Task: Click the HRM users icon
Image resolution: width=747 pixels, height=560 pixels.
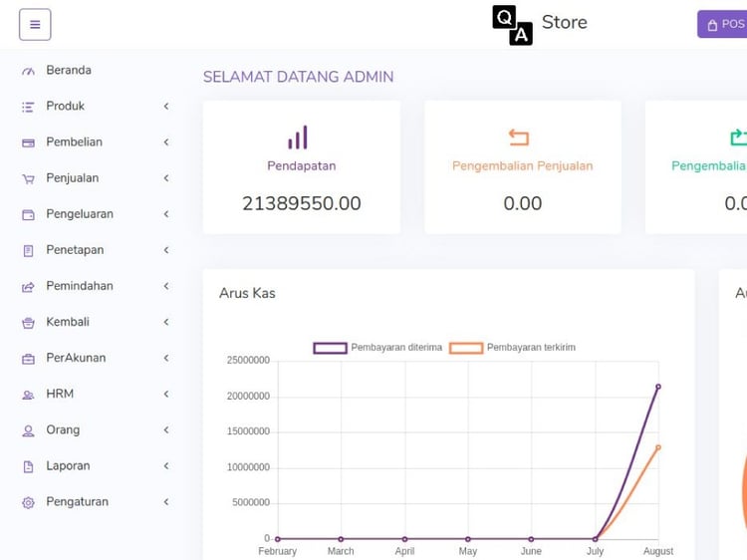Action: tap(28, 395)
